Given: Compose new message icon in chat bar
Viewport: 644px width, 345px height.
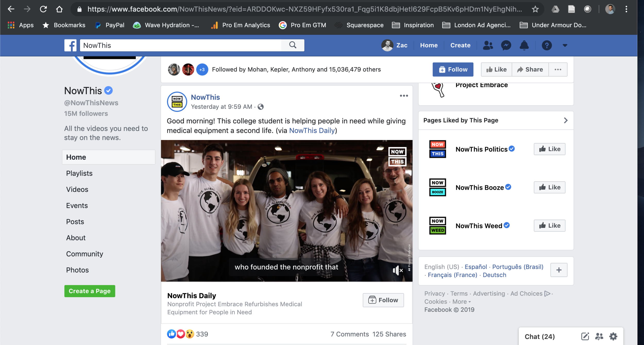Looking at the screenshot, I should [585, 336].
